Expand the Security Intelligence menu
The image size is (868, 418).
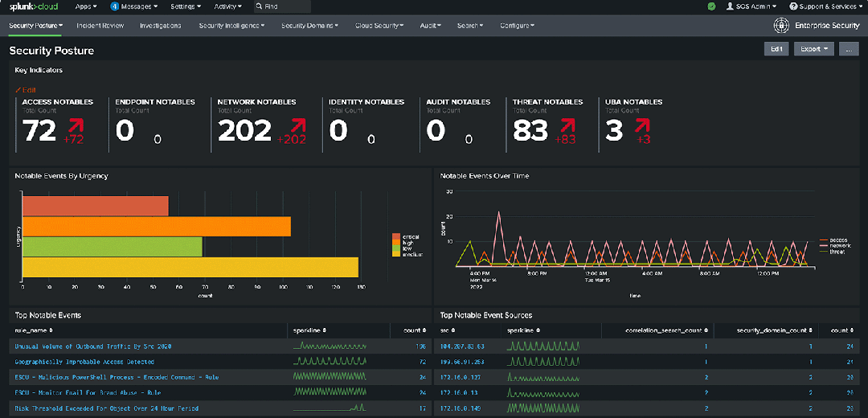(232, 26)
